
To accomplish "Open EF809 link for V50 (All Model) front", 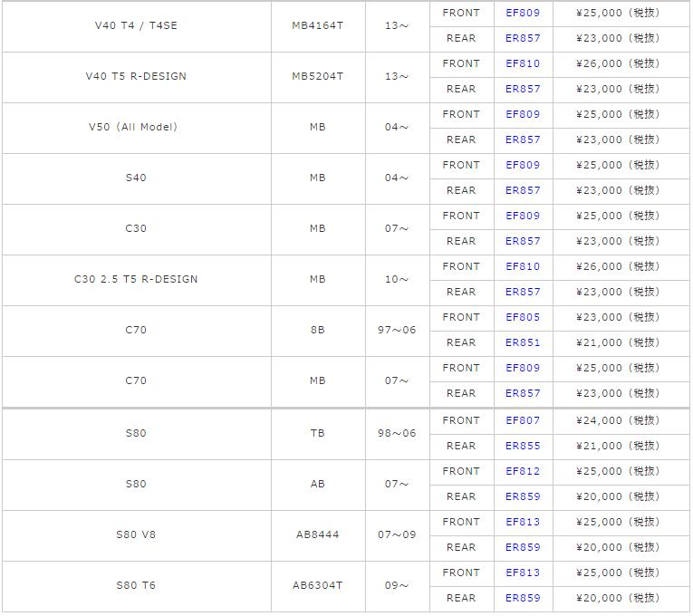I will 523,114.
